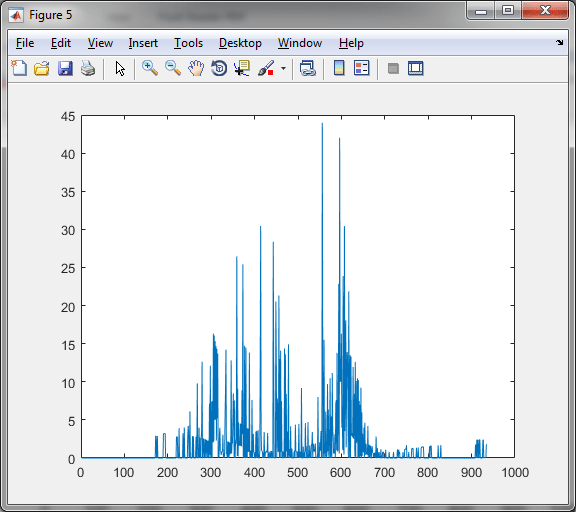Insert Legend using toolbar icon
576x512 pixels.
click(x=362, y=68)
